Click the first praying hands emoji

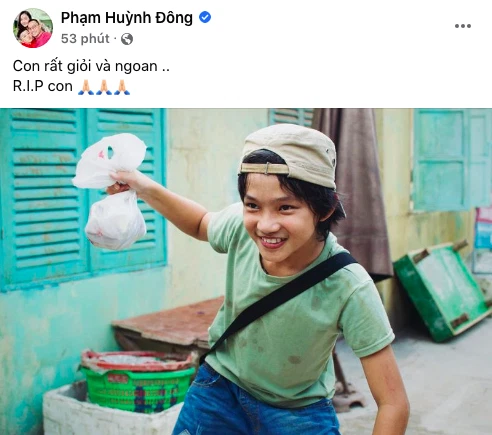[86, 87]
